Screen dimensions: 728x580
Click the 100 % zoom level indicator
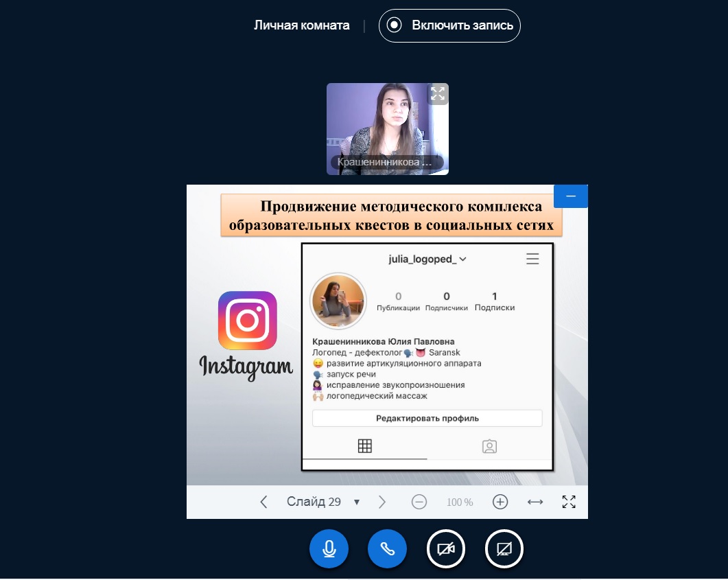pos(460,502)
